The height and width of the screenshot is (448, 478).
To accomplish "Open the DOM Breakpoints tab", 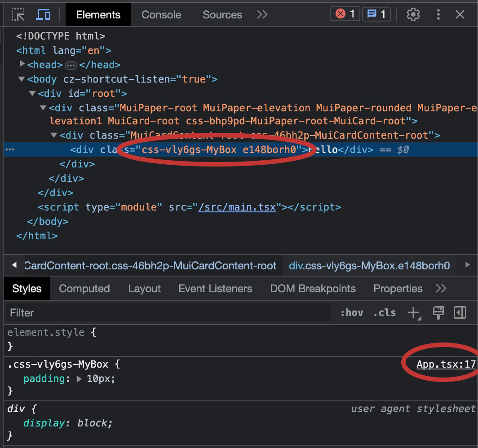I will click(x=313, y=288).
